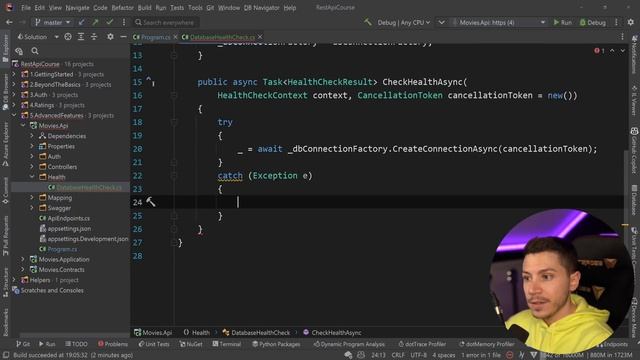
Task: Go to previous highlighted error arrow
Action: point(612,51)
